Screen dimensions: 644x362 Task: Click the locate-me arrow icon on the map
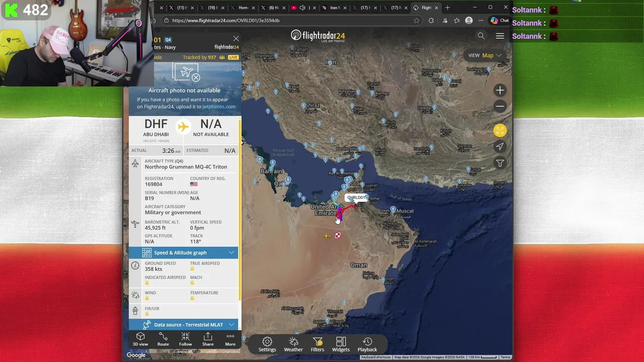tap(500, 147)
